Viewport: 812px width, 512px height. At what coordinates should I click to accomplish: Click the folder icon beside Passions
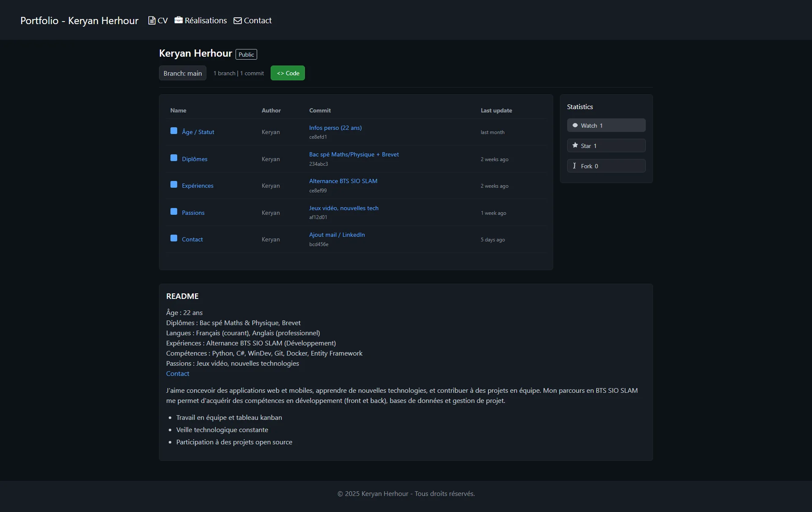(x=174, y=212)
